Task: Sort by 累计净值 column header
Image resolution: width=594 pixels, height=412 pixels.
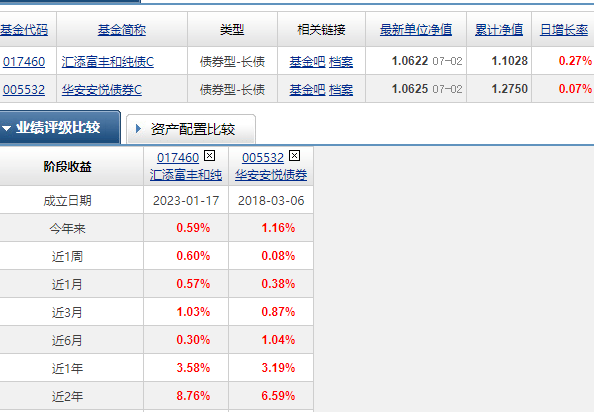Action: tap(499, 30)
